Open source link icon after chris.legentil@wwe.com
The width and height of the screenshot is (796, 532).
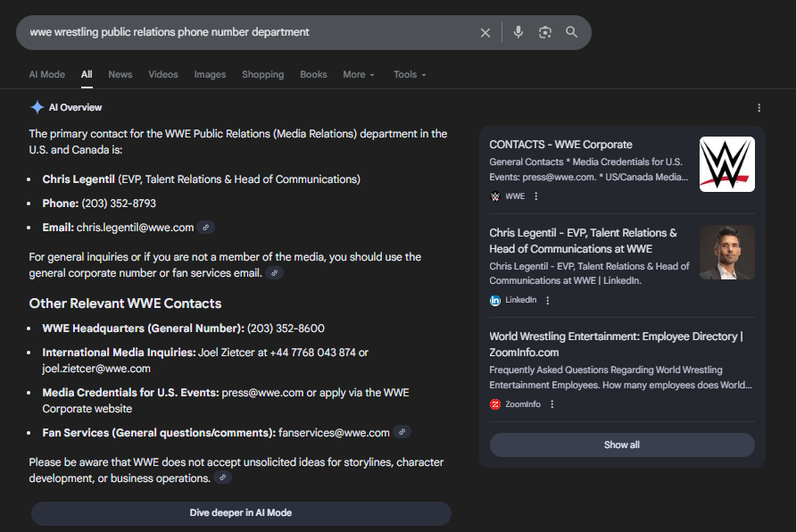205,228
